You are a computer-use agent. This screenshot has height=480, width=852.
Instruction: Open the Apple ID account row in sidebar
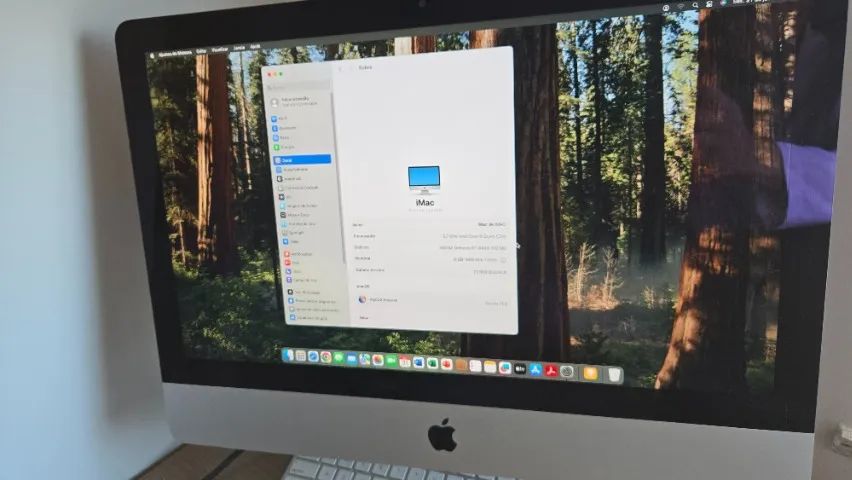coord(298,102)
